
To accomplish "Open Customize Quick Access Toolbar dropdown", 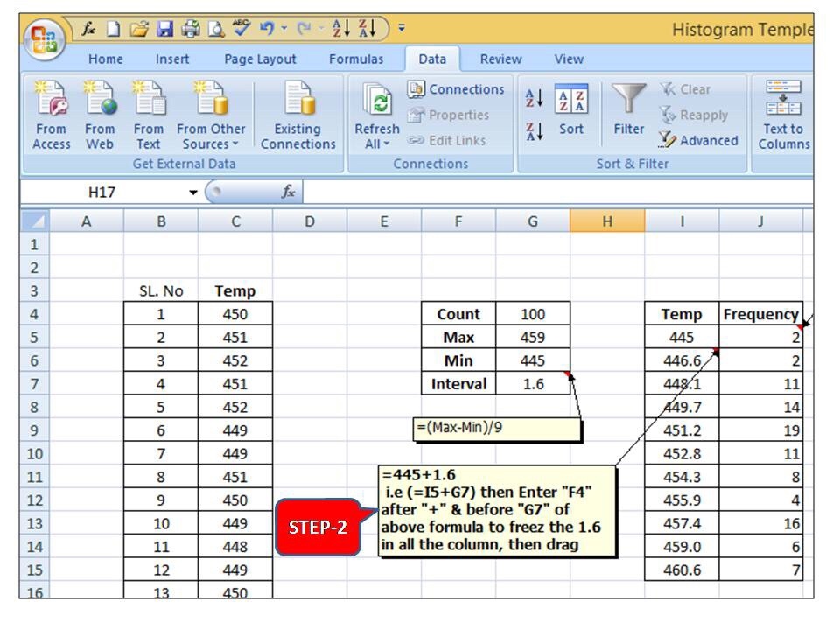I will coord(402,28).
